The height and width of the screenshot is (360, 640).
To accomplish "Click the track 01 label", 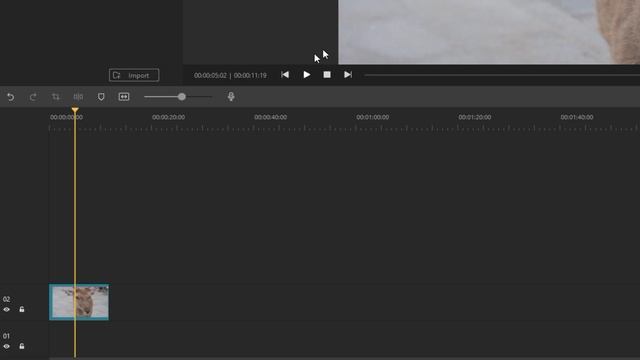I will pyautogui.click(x=6, y=336).
